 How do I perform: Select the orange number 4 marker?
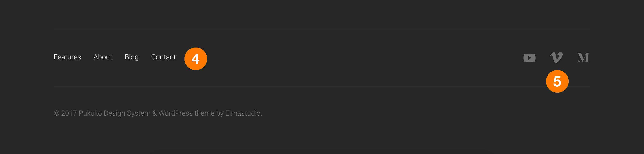click(195, 59)
